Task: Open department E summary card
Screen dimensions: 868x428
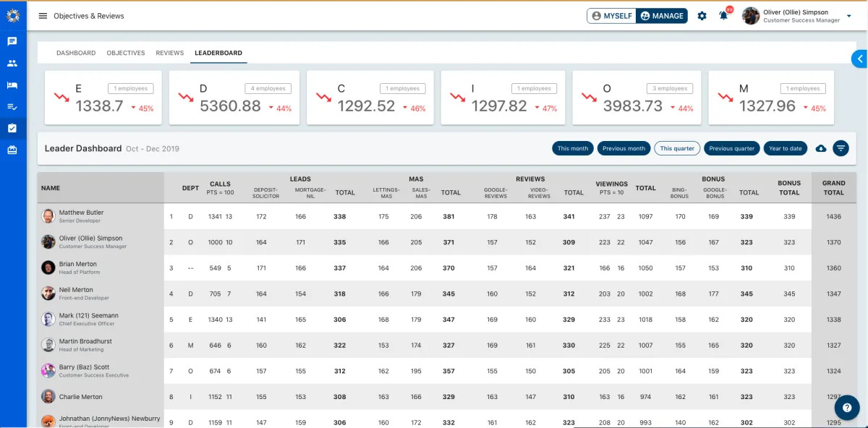Action: coord(104,98)
